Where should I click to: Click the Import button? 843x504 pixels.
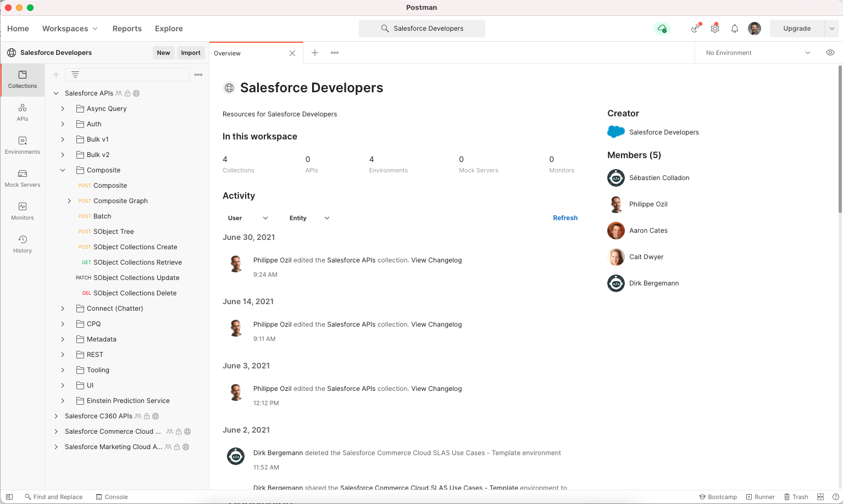tap(191, 53)
